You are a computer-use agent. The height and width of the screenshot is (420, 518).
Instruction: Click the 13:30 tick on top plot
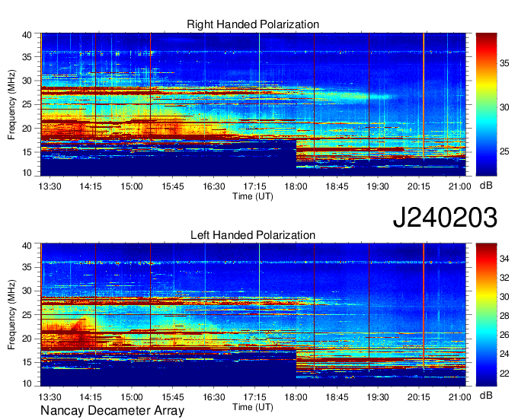[50, 186]
